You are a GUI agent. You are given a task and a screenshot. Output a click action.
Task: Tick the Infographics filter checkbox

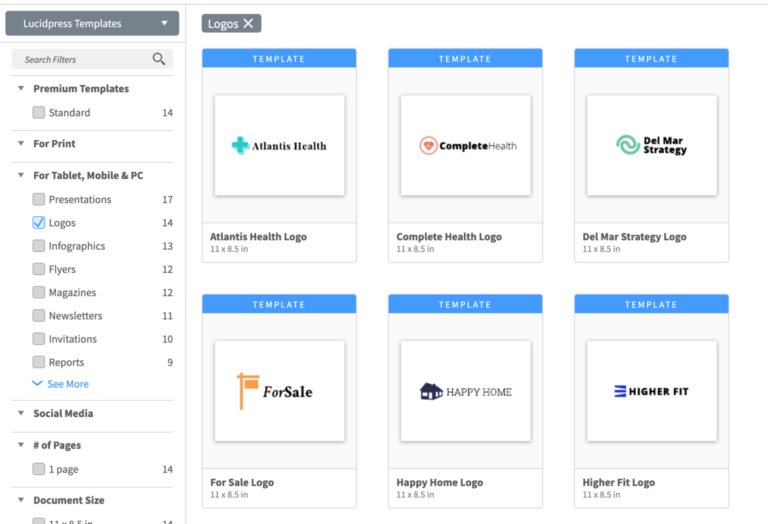point(39,246)
